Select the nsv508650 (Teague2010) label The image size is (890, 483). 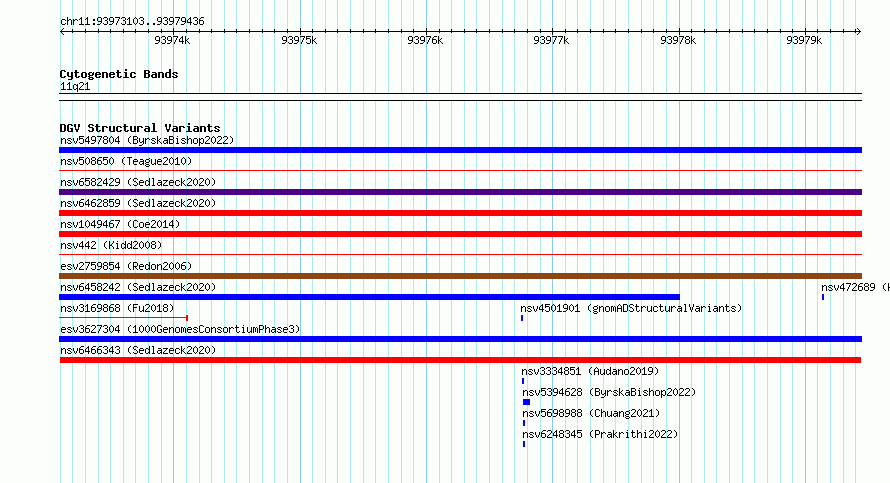(x=126, y=161)
